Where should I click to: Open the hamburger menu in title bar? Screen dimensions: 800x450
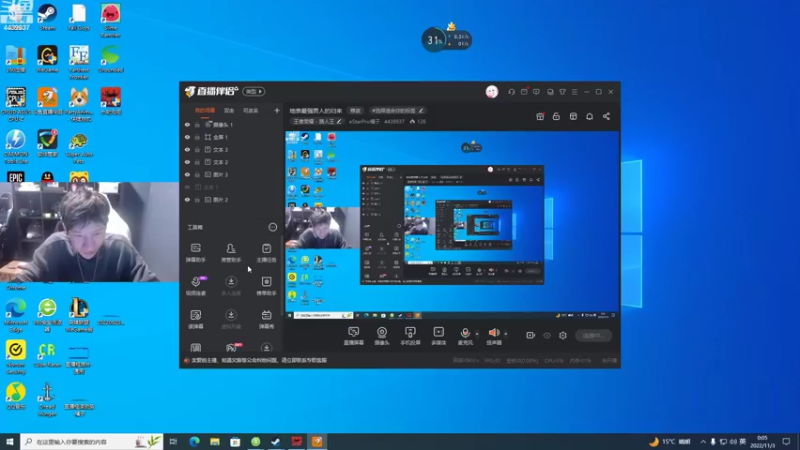(574, 92)
